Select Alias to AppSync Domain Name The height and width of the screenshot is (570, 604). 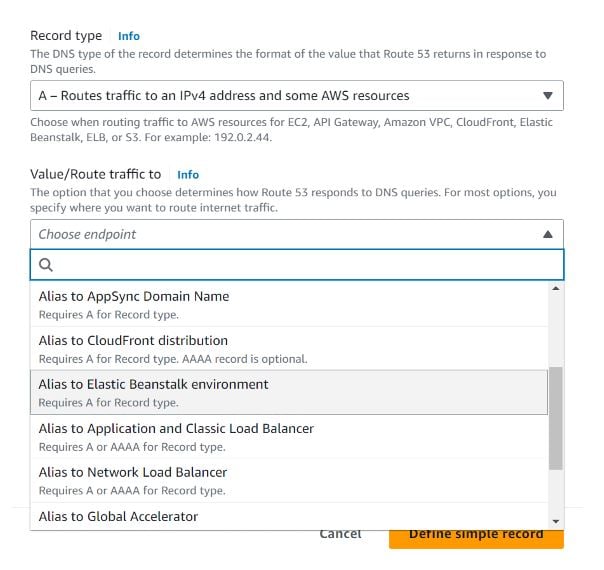click(x=134, y=296)
